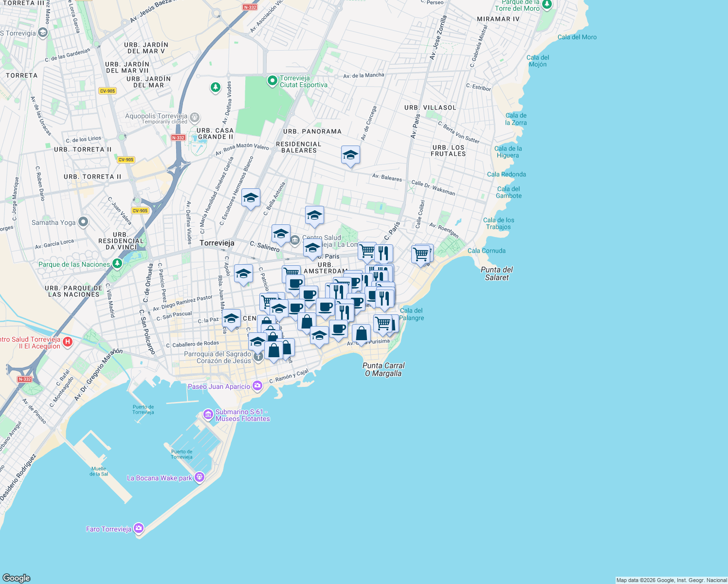Click the park icon at Torrevieja Ciutat Esportiva
Viewport: 728px width, 584px height.
[x=272, y=80]
